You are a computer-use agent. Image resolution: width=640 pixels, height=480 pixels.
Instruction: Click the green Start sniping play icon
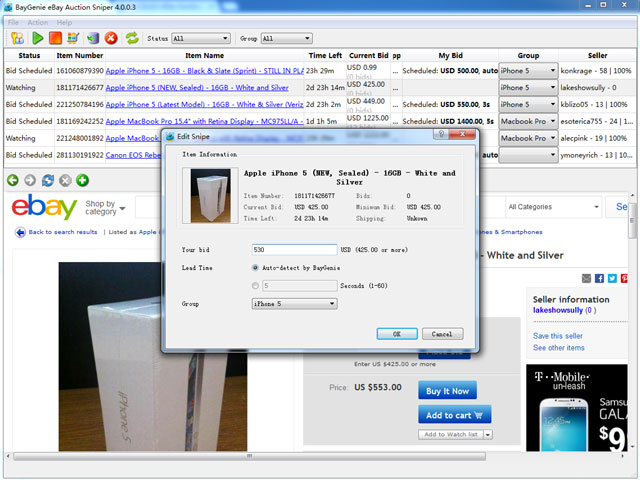36,38
